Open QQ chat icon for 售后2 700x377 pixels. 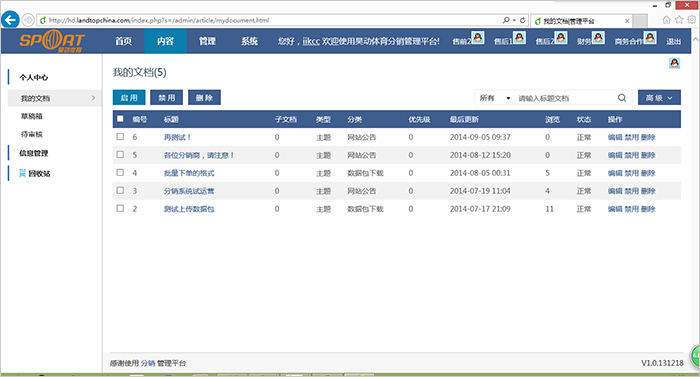coord(561,38)
